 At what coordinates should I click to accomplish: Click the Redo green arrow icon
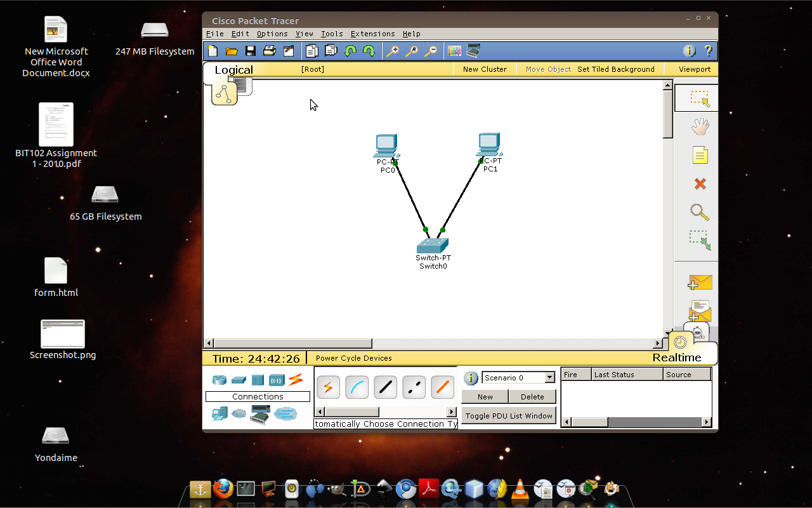click(x=369, y=51)
